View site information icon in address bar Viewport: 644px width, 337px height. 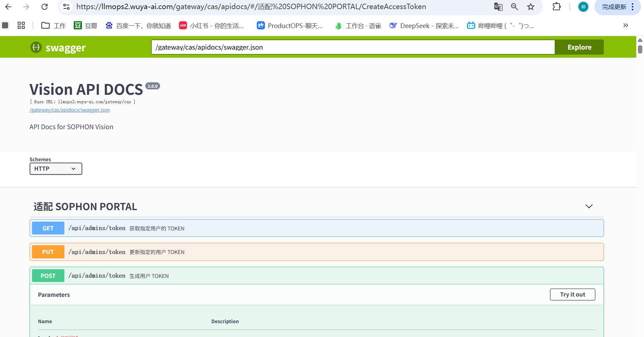pos(66,7)
